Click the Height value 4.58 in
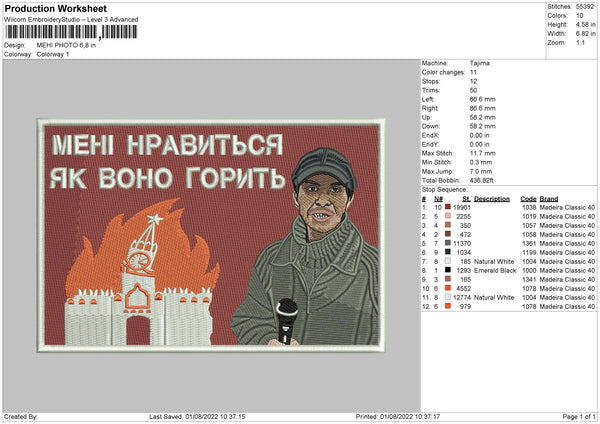Image resolution: width=600 pixels, height=424 pixels. (x=585, y=24)
